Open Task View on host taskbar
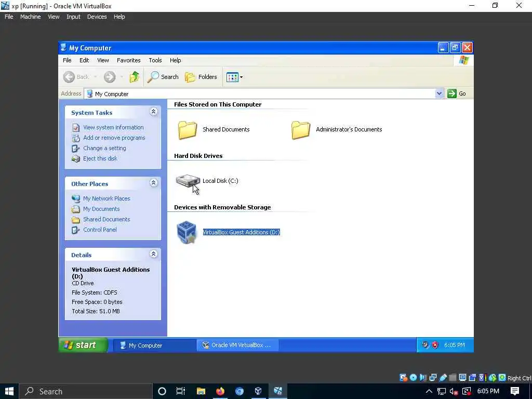The width and height of the screenshot is (532, 399). (180, 391)
